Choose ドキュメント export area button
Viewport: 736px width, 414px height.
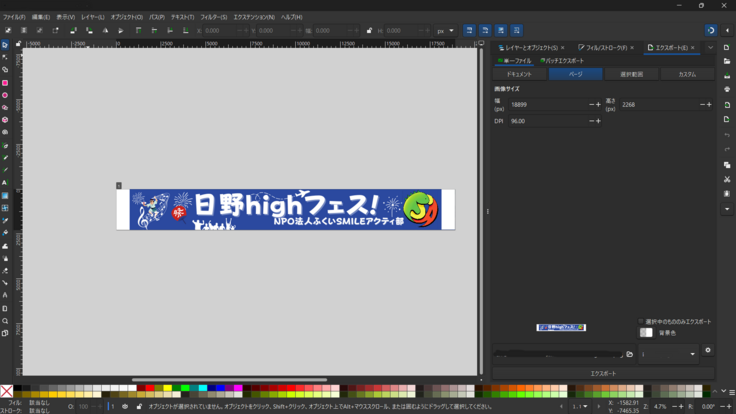(519, 74)
